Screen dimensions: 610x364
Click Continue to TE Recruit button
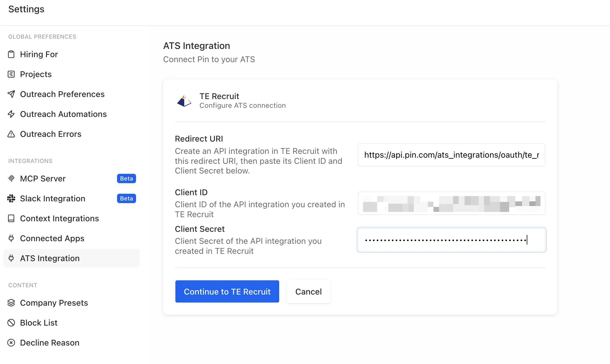(x=227, y=291)
